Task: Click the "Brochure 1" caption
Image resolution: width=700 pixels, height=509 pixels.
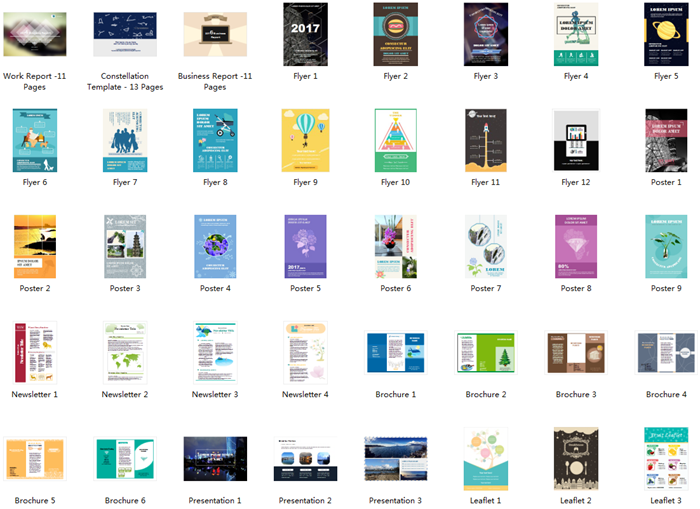Action: (x=396, y=394)
